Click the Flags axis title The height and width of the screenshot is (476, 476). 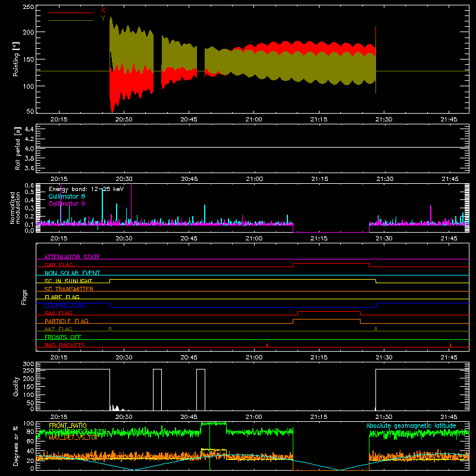click(x=24, y=297)
